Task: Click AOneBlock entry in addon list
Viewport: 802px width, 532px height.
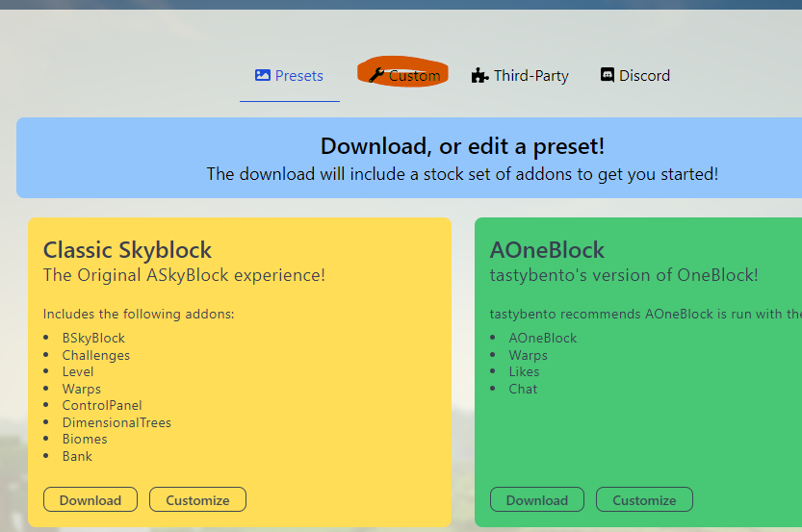Action: pyautogui.click(x=543, y=339)
